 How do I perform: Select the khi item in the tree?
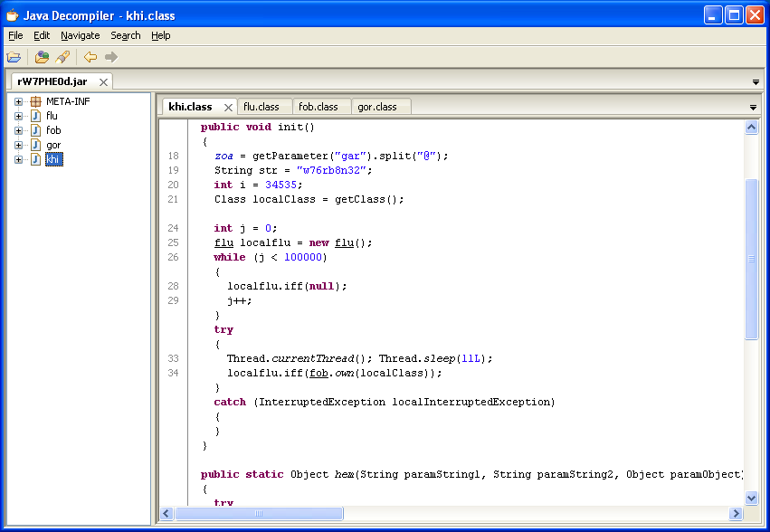click(54, 159)
